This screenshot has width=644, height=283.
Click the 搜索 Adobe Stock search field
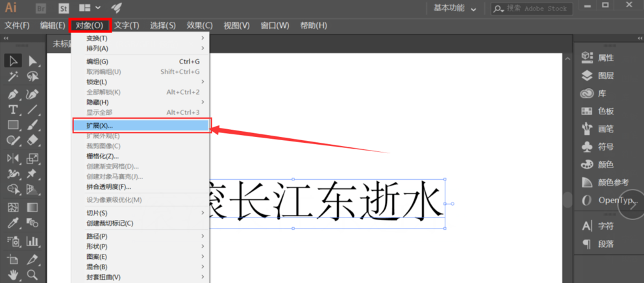(532, 8)
